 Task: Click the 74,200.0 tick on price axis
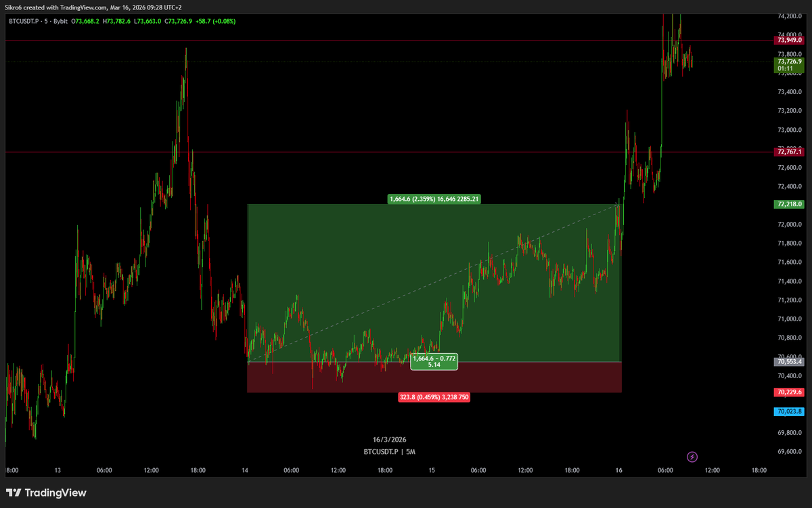point(790,16)
